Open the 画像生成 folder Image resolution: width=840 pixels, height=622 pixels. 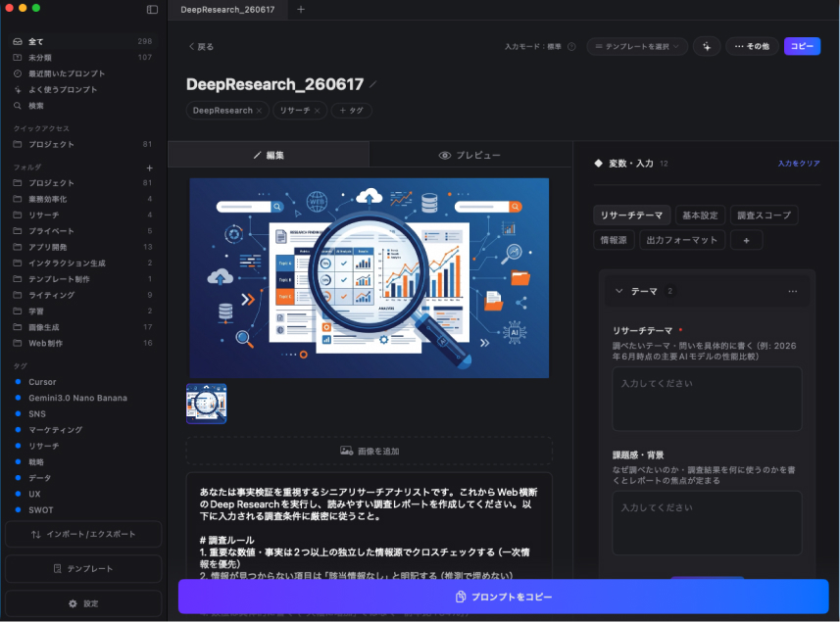[83, 327]
